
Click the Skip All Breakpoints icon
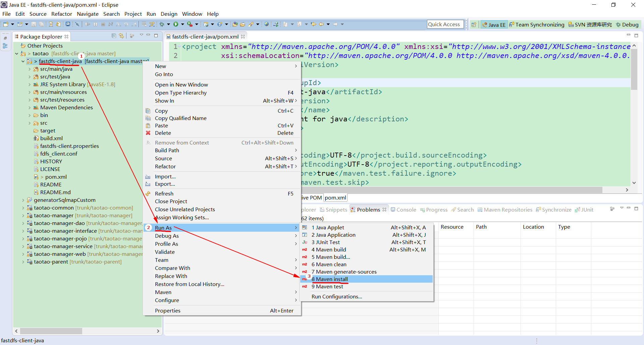pos(77,24)
